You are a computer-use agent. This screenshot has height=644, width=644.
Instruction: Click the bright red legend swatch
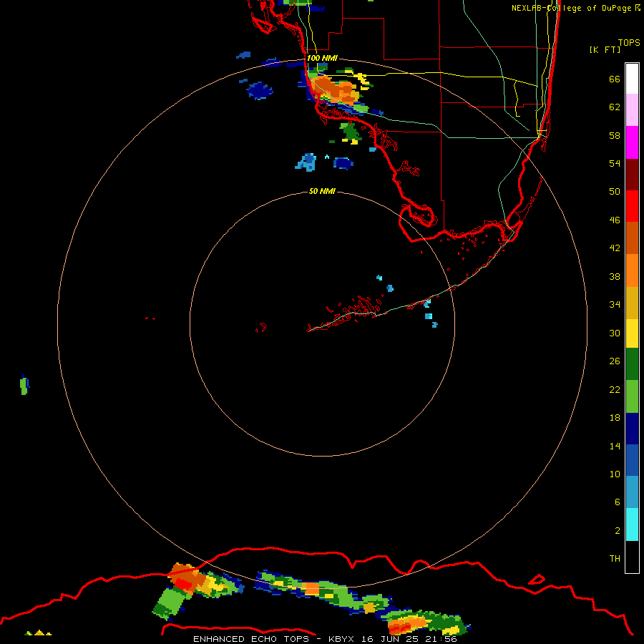pyautogui.click(x=632, y=206)
